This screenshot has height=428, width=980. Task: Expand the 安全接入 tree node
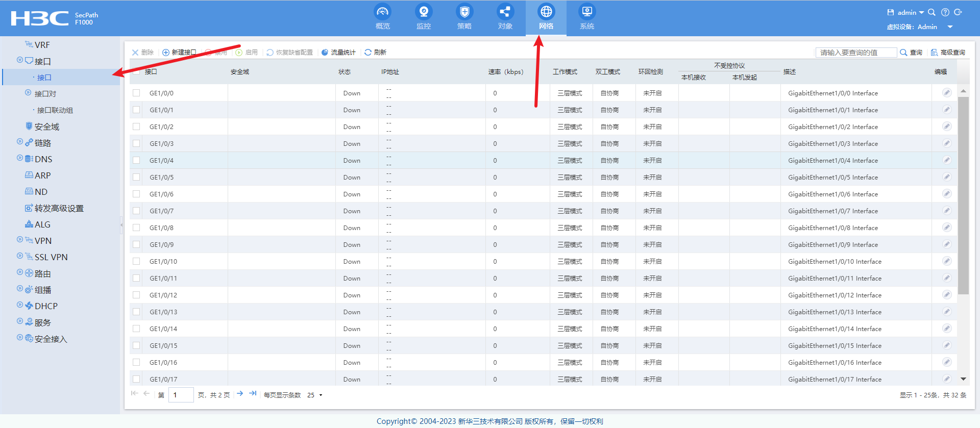[x=20, y=338]
